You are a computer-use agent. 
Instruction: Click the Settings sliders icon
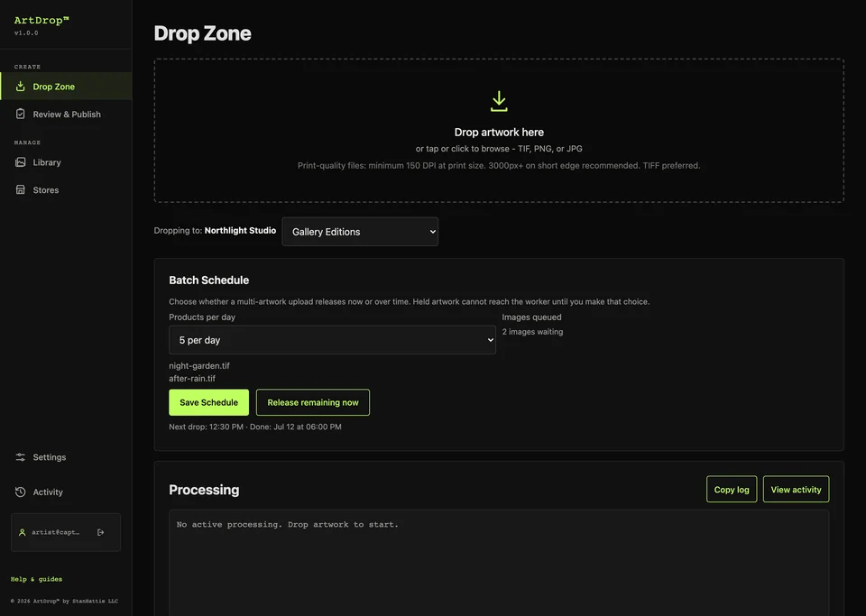point(21,457)
